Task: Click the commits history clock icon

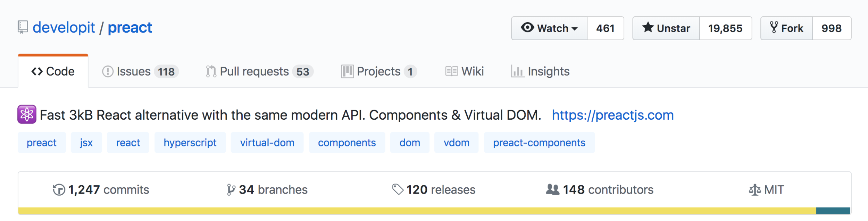Action: (59, 190)
